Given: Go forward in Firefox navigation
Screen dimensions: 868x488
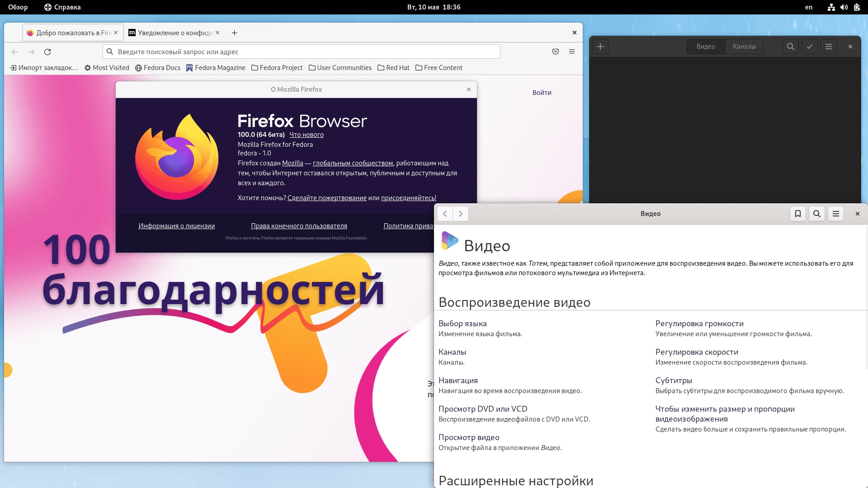Looking at the screenshot, I should (x=31, y=52).
